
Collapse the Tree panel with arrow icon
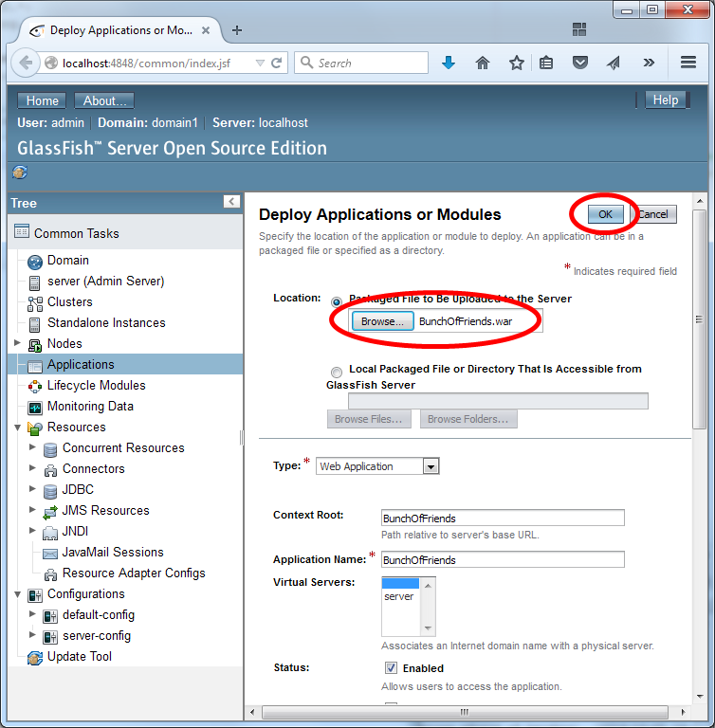tap(231, 202)
